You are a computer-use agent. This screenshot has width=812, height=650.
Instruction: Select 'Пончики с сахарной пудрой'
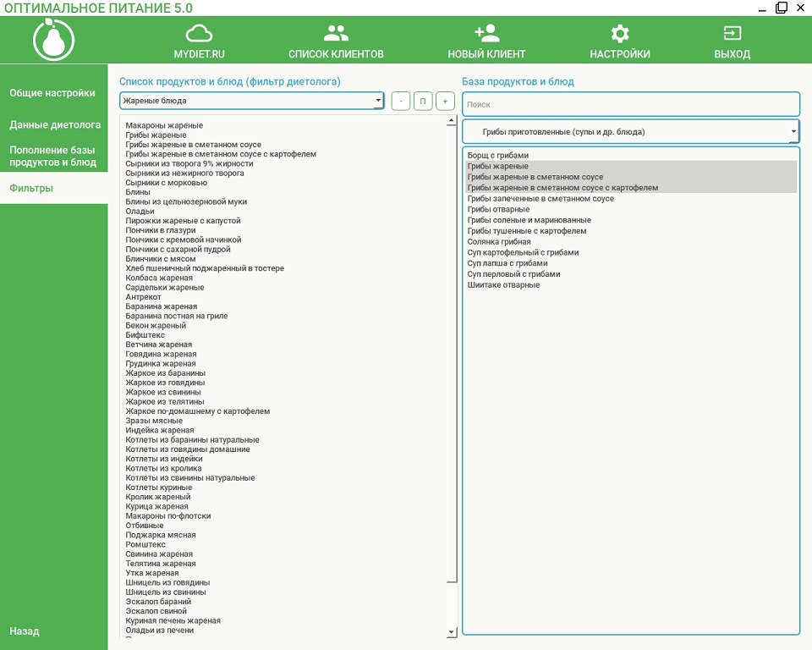click(x=178, y=250)
